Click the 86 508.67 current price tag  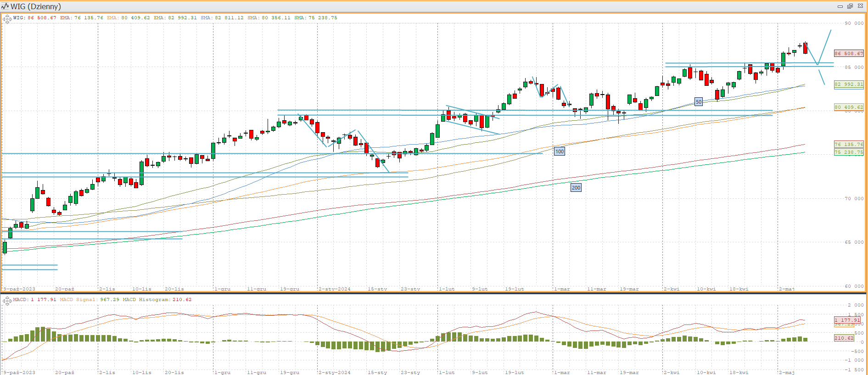coord(848,54)
